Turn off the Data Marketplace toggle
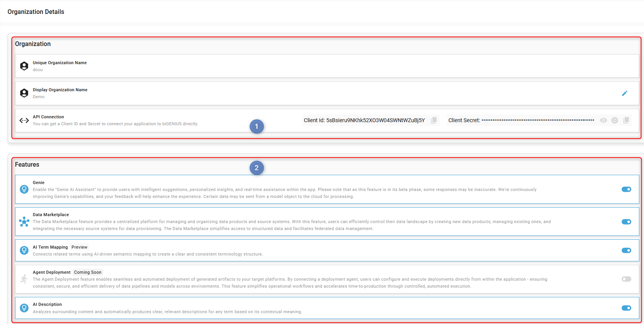Screen dimensions: 644x324 point(626,222)
